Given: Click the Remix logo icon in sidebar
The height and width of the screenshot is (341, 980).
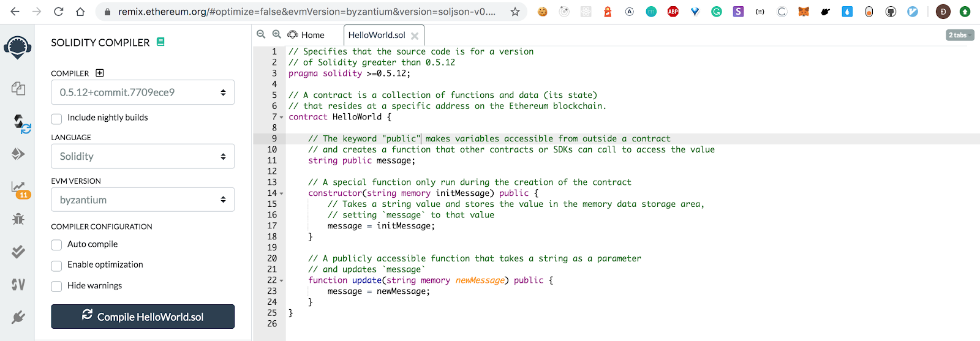Looking at the screenshot, I should pos(18,47).
